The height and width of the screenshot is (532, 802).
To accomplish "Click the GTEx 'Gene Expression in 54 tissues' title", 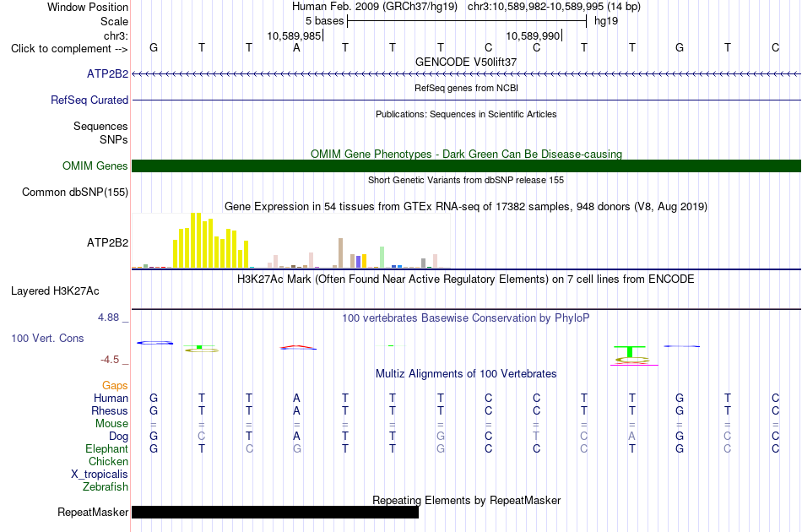I will pos(466,207).
